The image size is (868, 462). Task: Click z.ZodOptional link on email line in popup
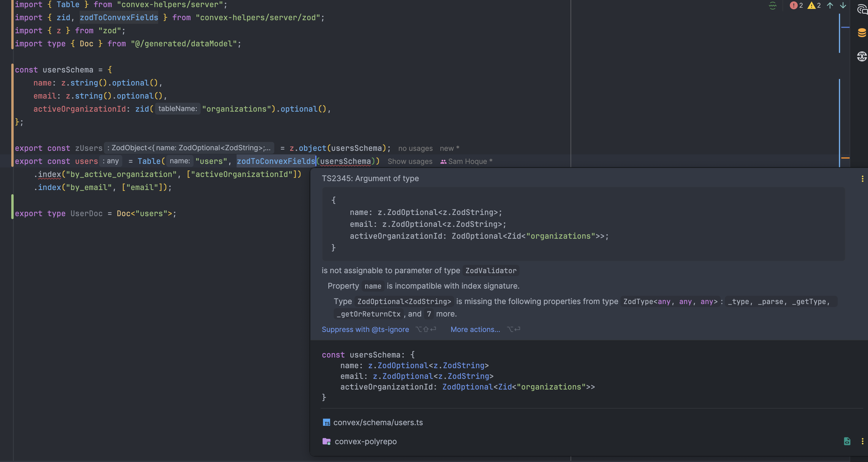point(403,376)
